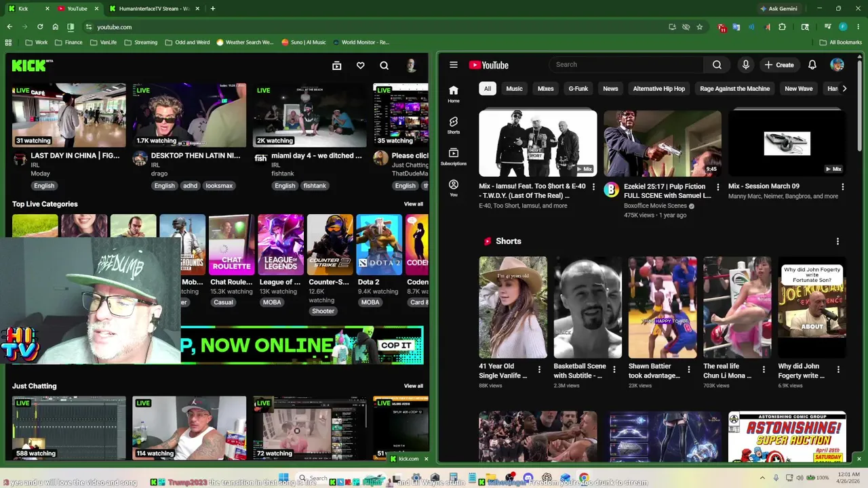Click Windows Start button on taskbar

click(283, 478)
